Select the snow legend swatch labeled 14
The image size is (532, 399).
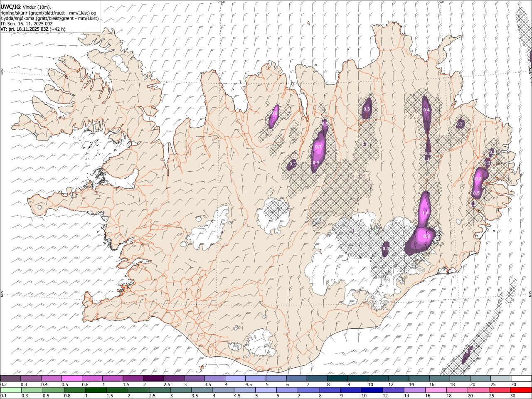click(419, 378)
